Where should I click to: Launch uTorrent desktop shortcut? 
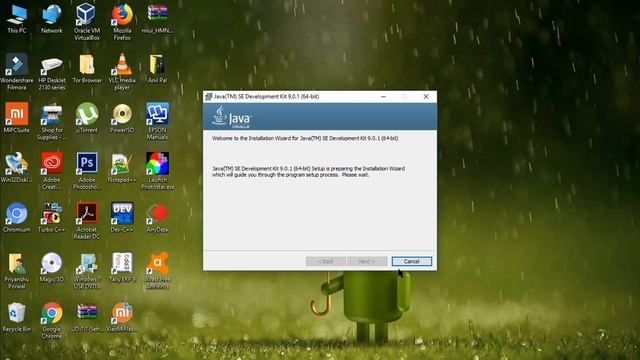(87, 118)
